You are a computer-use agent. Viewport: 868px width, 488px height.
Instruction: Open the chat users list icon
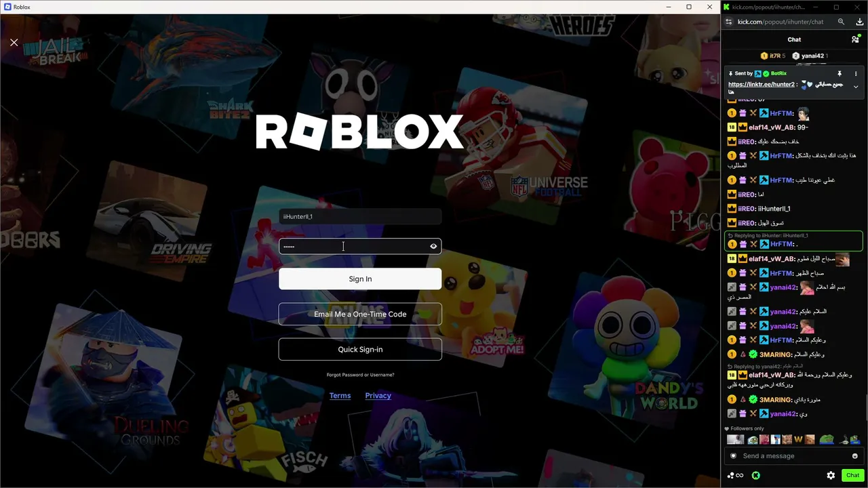[855, 40]
